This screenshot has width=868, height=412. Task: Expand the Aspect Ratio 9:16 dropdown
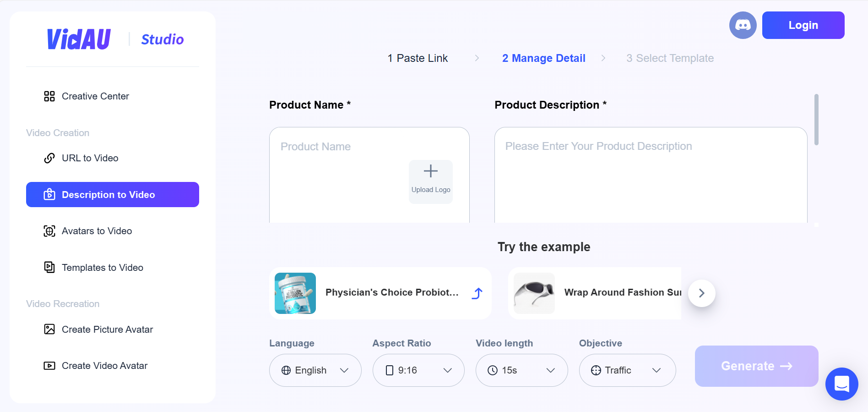coord(418,370)
